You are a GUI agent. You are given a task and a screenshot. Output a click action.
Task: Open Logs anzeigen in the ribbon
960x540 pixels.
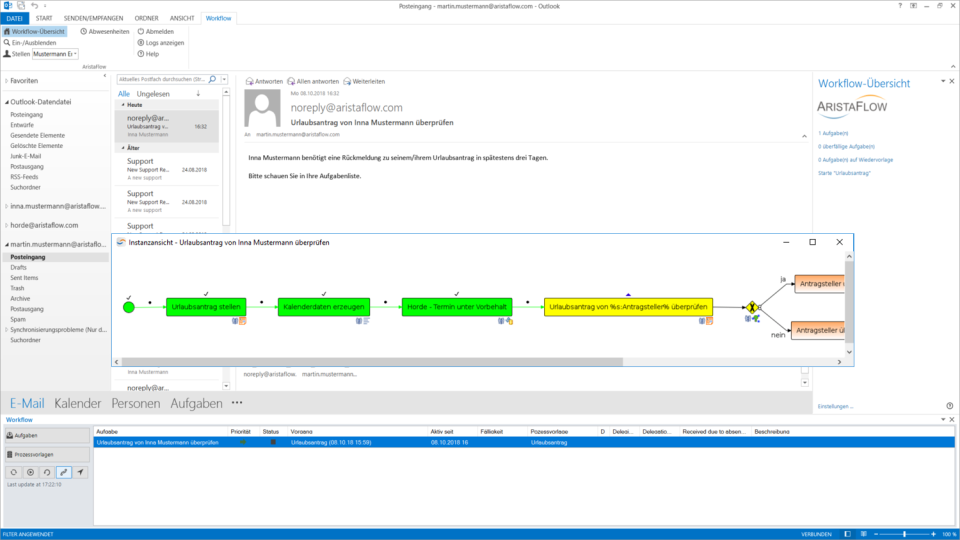[x=160, y=43]
